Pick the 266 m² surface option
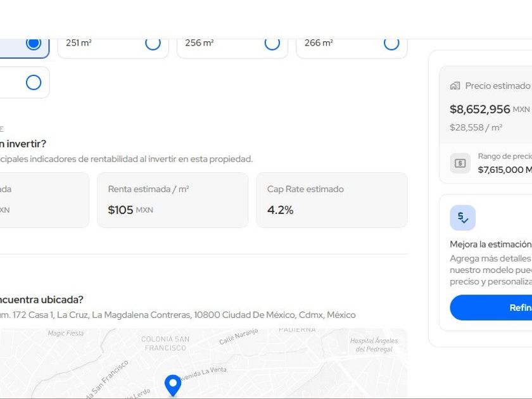The width and height of the screenshot is (532, 399). (x=391, y=43)
